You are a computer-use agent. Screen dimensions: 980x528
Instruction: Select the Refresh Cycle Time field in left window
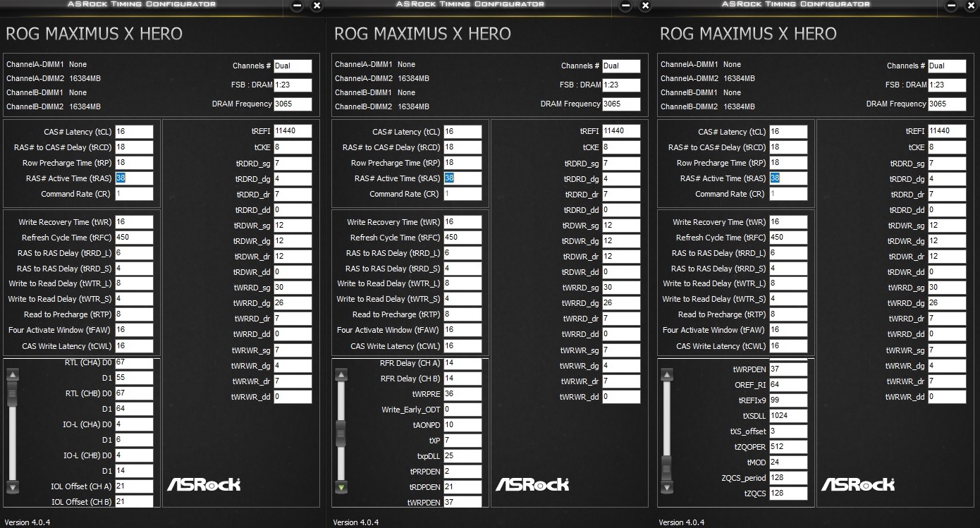click(x=134, y=238)
